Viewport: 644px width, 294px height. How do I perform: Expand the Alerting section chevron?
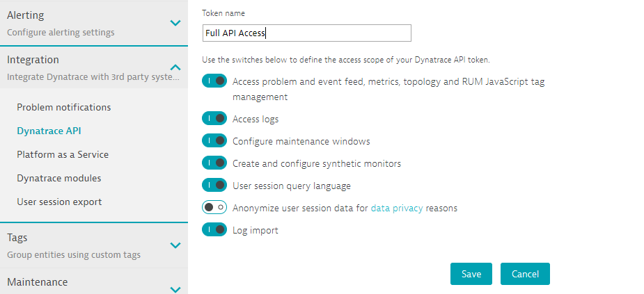(x=175, y=23)
